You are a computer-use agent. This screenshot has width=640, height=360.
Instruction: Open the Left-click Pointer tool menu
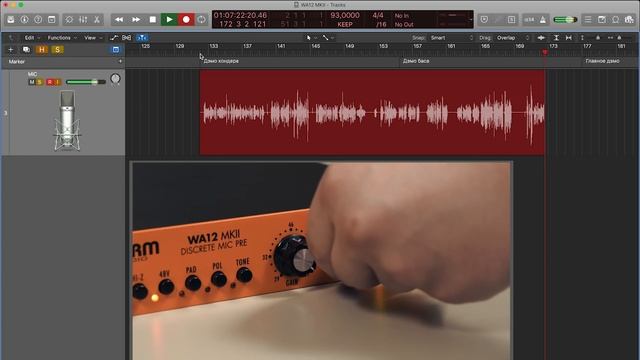pos(311,38)
